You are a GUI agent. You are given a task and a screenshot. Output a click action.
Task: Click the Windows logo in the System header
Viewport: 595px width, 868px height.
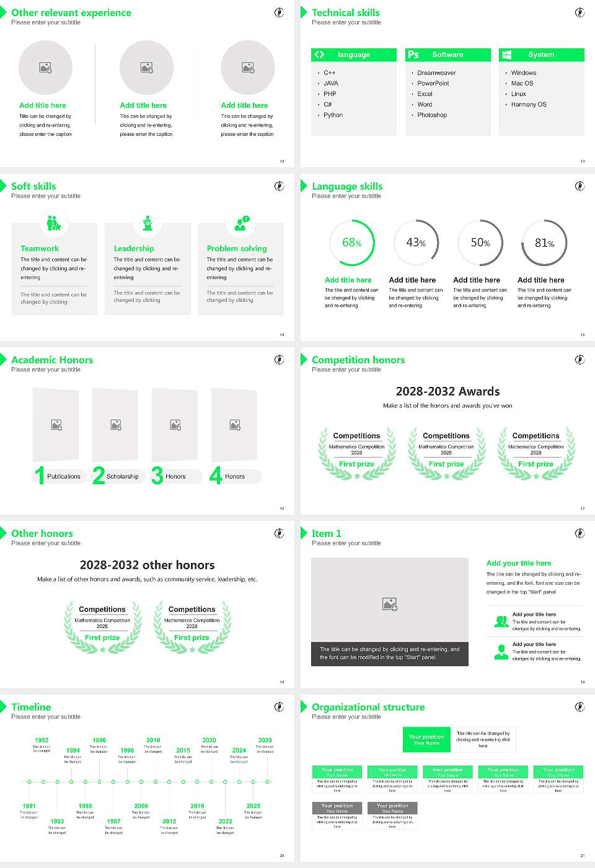(506, 55)
